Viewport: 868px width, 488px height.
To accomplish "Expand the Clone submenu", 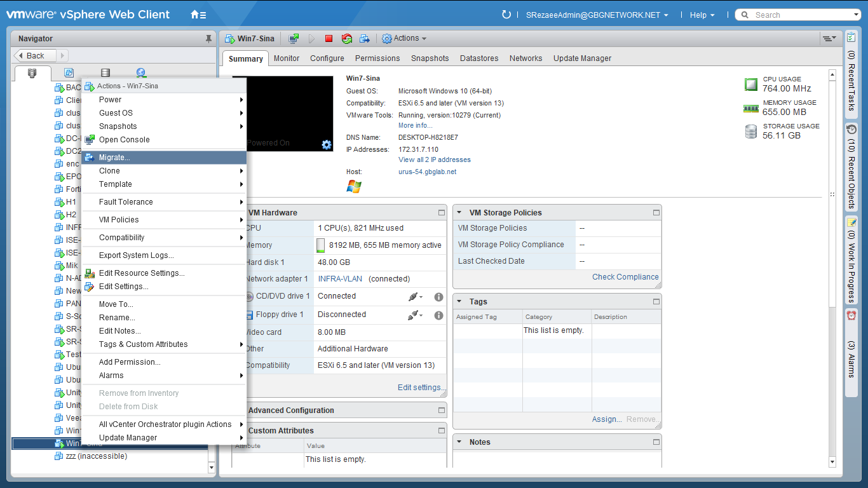I will tap(164, 171).
